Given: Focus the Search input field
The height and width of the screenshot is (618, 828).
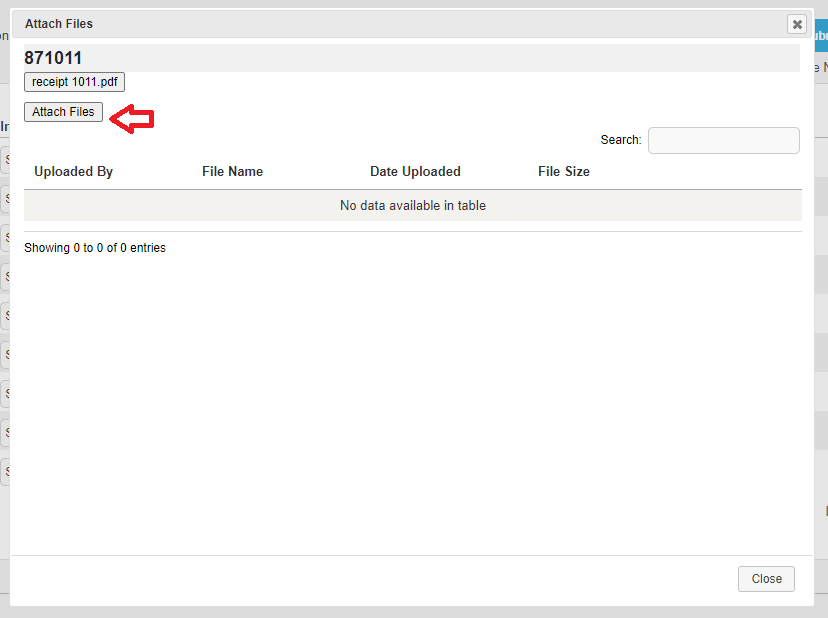Looking at the screenshot, I should 723,140.
